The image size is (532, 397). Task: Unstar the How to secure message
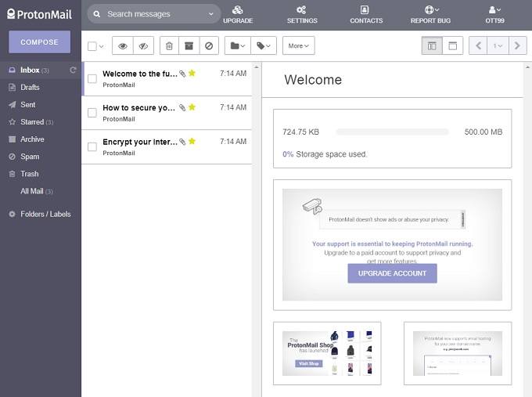tap(192, 107)
